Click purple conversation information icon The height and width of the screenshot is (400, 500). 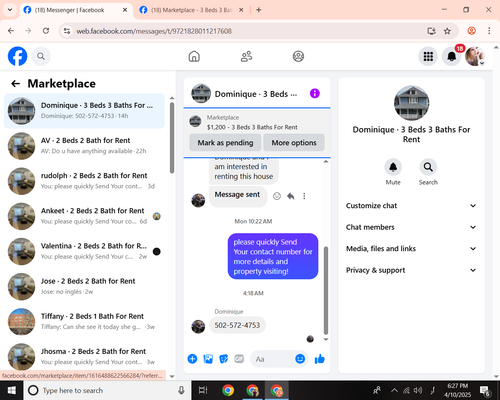(x=315, y=93)
